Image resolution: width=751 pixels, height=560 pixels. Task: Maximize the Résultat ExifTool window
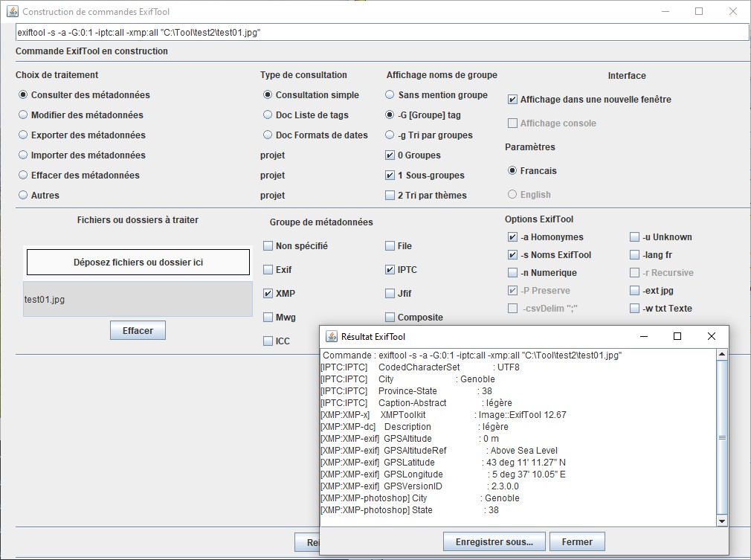coord(677,336)
